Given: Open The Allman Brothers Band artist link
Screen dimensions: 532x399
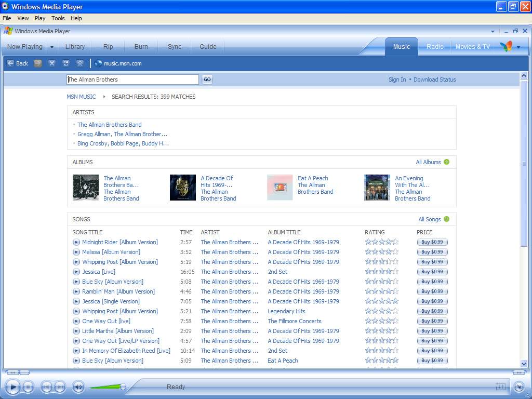Looking at the screenshot, I should [x=110, y=125].
